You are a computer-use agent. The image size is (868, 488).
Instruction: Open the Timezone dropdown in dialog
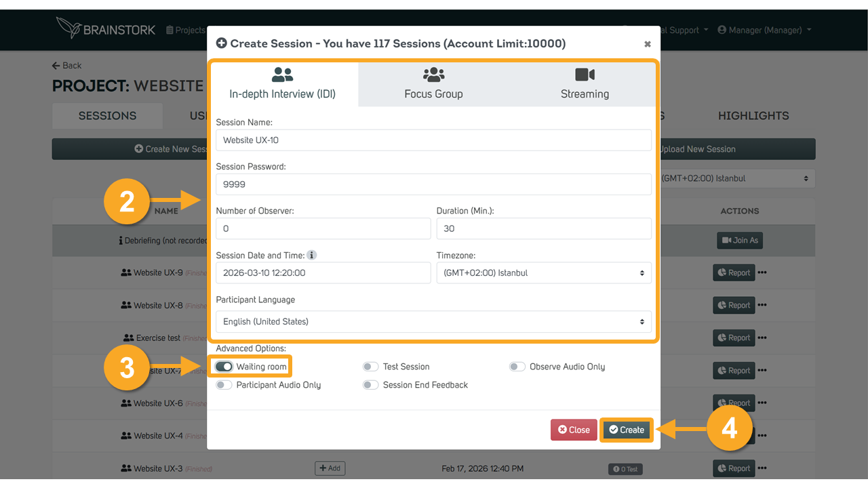pos(544,273)
